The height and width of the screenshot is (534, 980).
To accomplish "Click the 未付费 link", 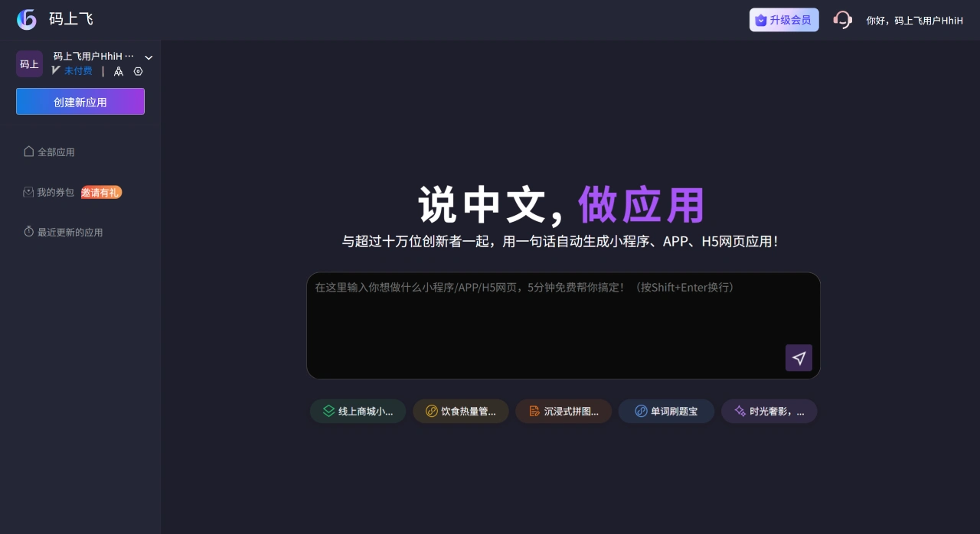I will 78,70.
